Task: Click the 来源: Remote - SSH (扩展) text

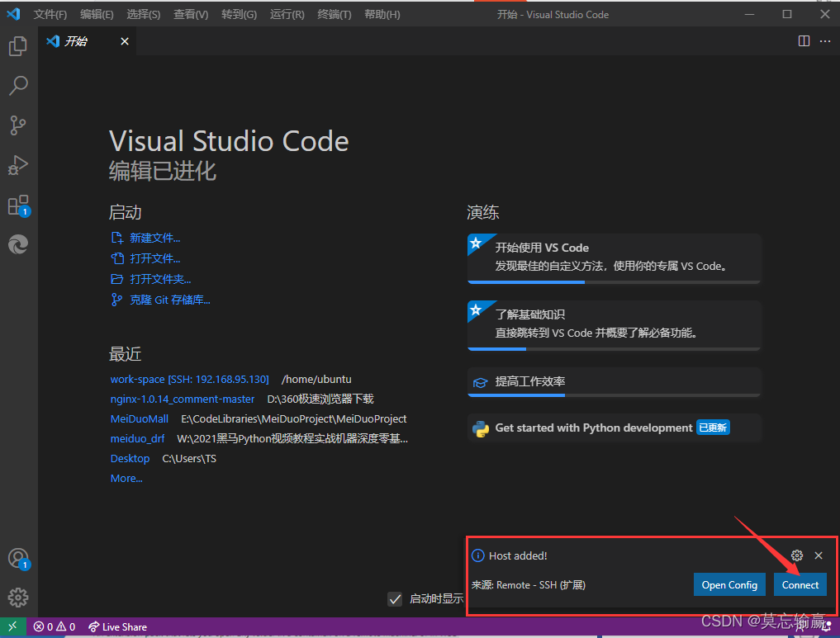Action: (x=529, y=585)
